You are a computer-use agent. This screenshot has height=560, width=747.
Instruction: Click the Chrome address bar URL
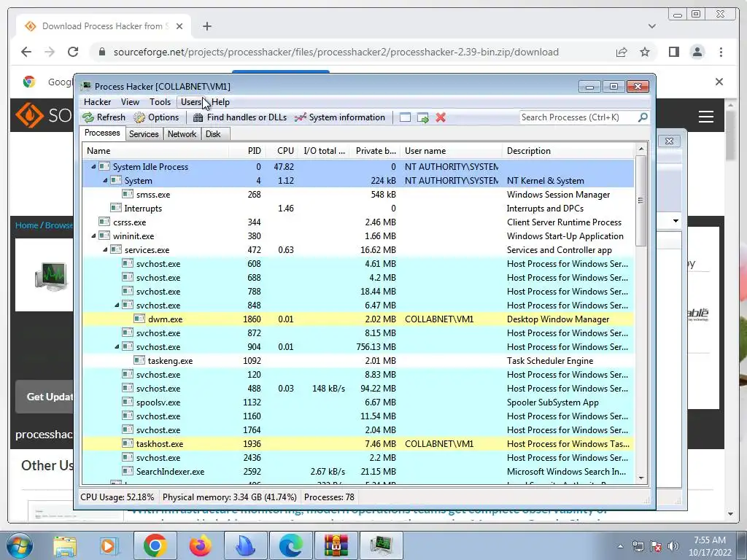pos(336,52)
